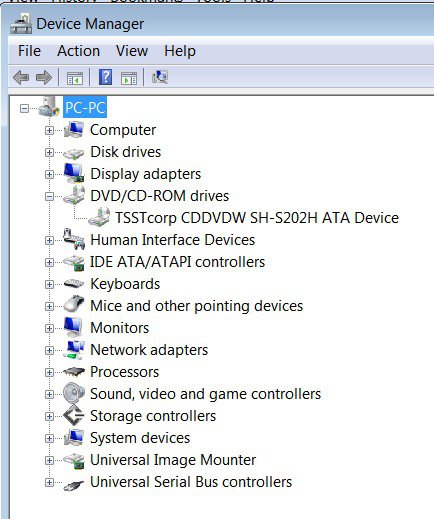Select the Universal Image Mounter entry
The image size is (434, 519).
[x=173, y=460]
